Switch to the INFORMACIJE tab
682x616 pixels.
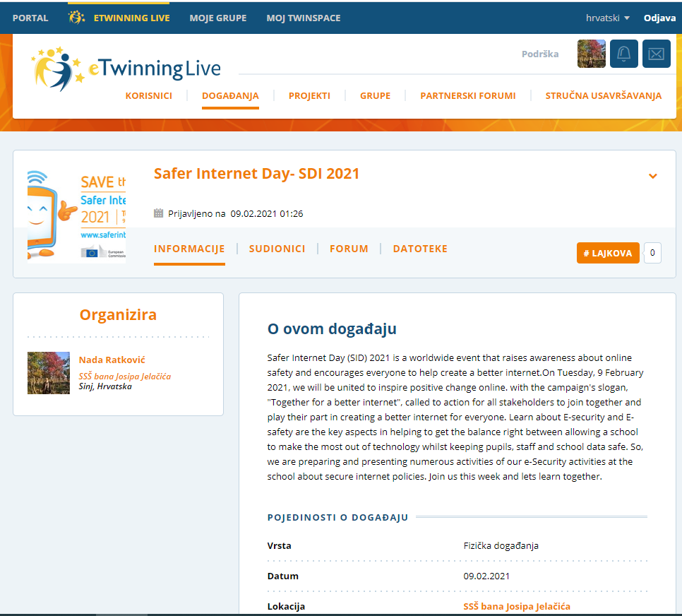pos(189,249)
